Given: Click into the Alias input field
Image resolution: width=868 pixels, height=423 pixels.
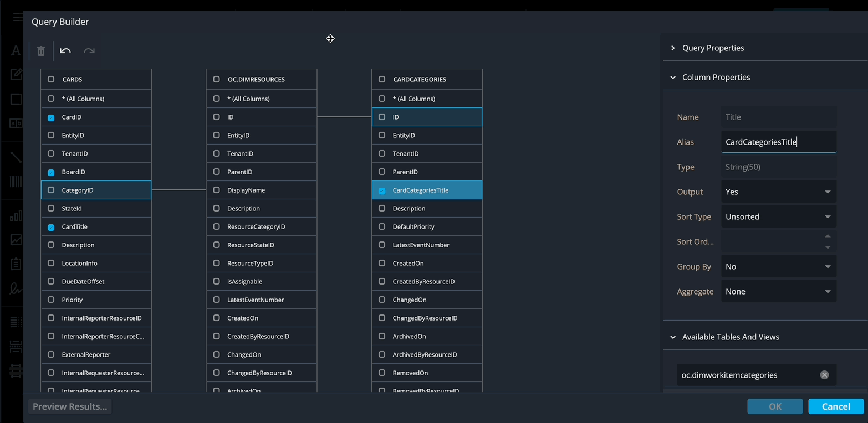Looking at the screenshot, I should pyautogui.click(x=779, y=142).
